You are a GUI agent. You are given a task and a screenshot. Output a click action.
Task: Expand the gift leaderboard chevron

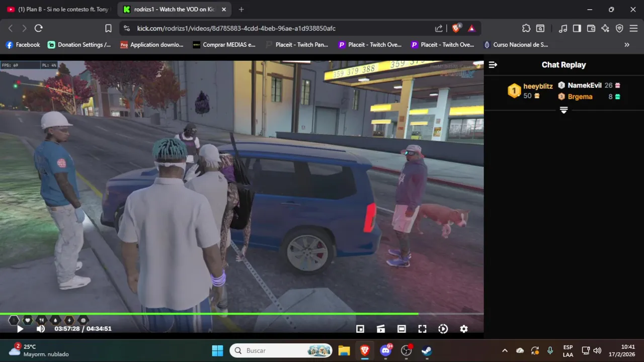tap(563, 110)
